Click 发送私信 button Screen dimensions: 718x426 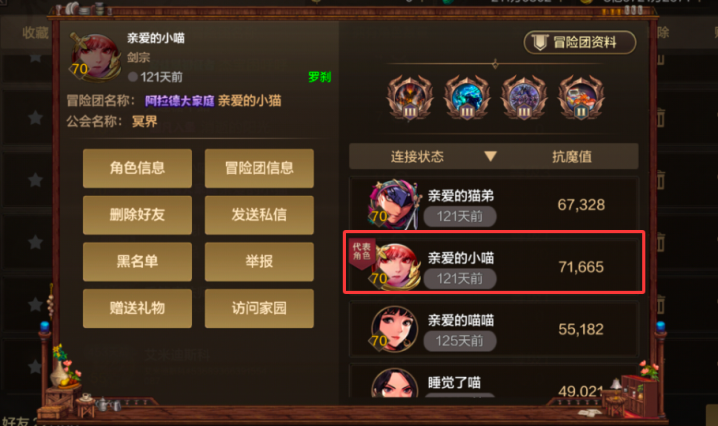point(259,215)
